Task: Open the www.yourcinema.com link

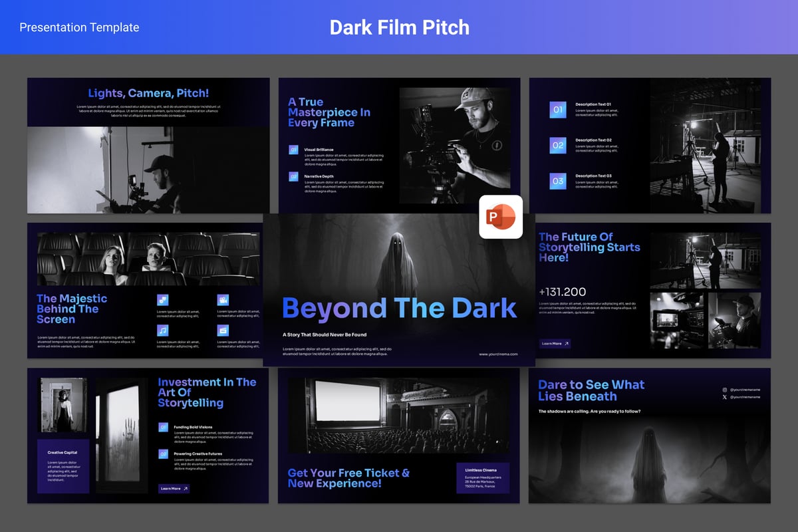Action: point(498,354)
